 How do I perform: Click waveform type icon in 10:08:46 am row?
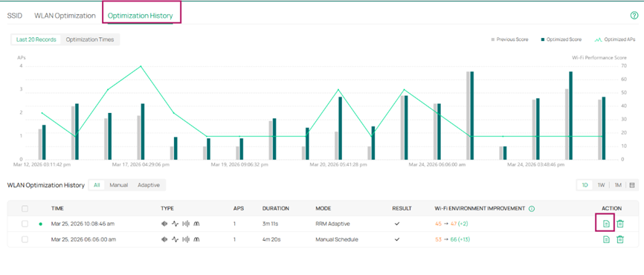176,224
